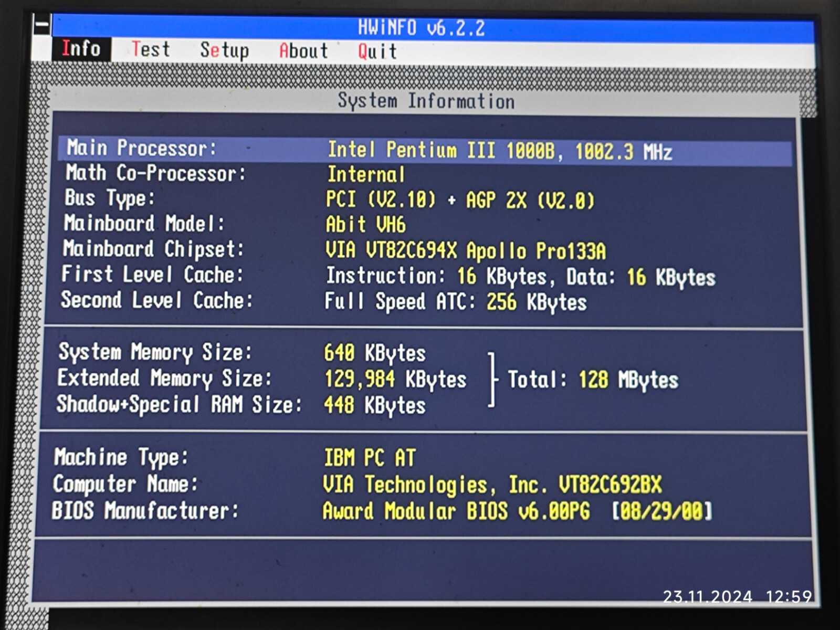Click the System Information panel title
Screen dimensions: 840x630
pyautogui.click(x=426, y=101)
